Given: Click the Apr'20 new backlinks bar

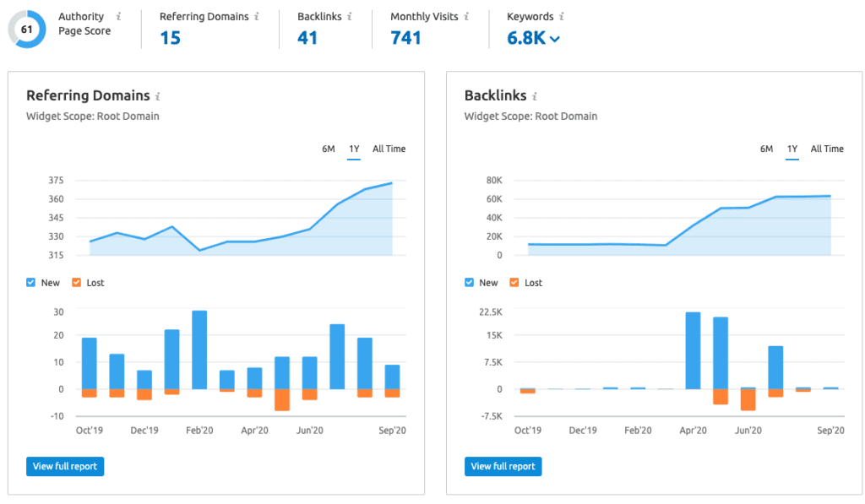Looking at the screenshot, I should (x=693, y=350).
